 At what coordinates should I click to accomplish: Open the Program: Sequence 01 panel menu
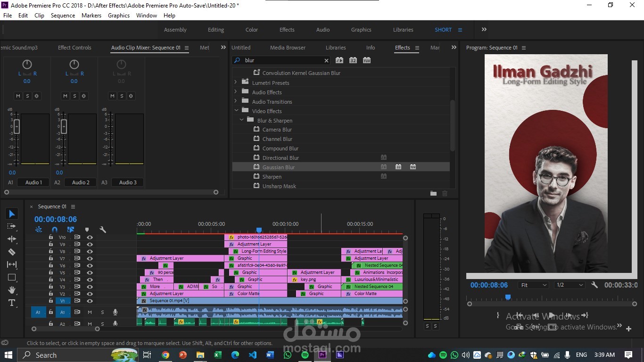point(524,48)
